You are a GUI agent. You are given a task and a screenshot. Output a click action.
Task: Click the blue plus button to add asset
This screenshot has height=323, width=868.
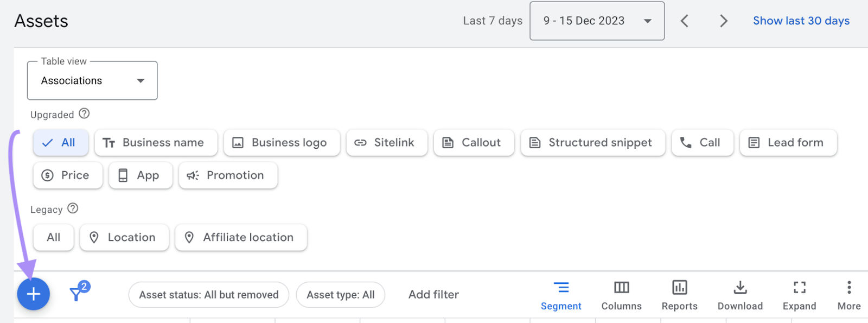(x=33, y=294)
